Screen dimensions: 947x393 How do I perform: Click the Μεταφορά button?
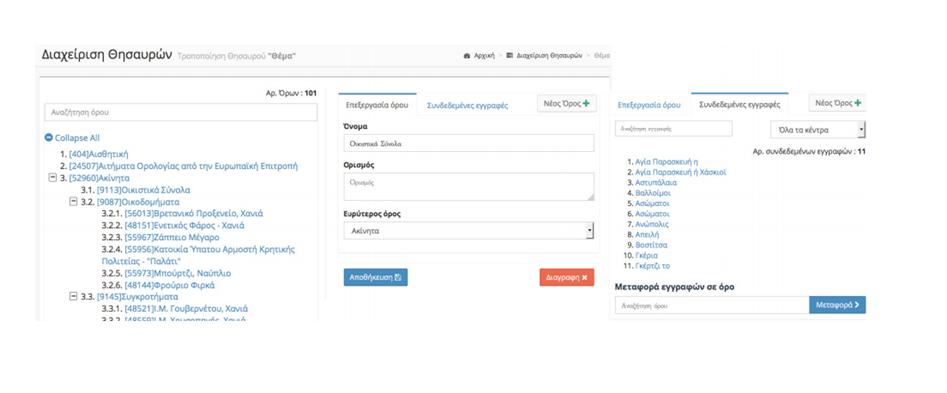coord(837,305)
